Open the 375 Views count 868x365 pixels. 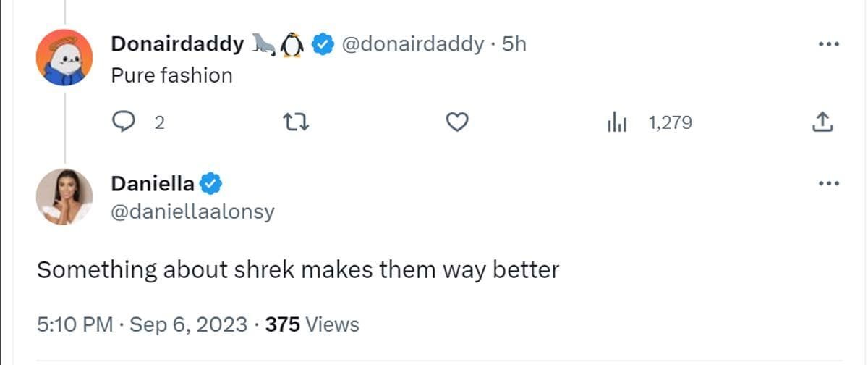click(312, 324)
